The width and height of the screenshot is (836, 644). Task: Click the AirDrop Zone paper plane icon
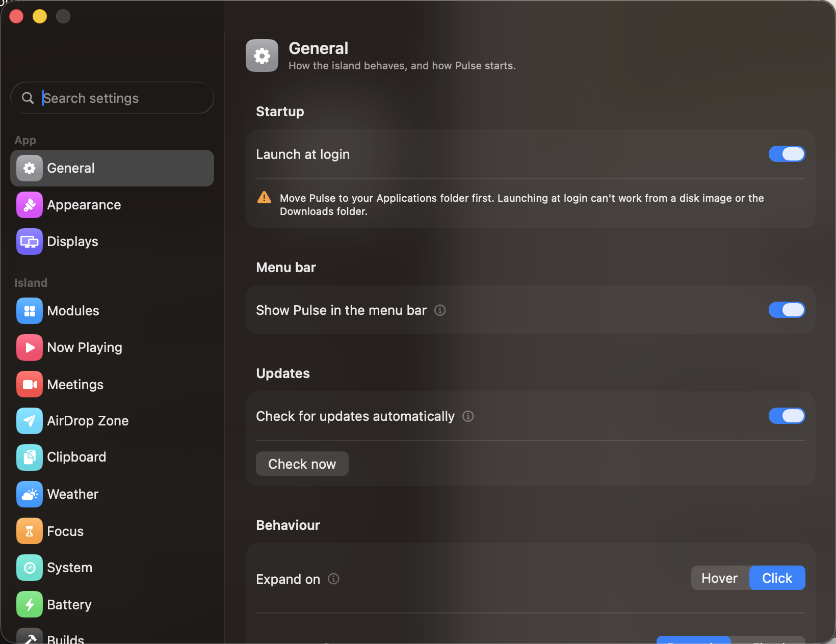[30, 421]
